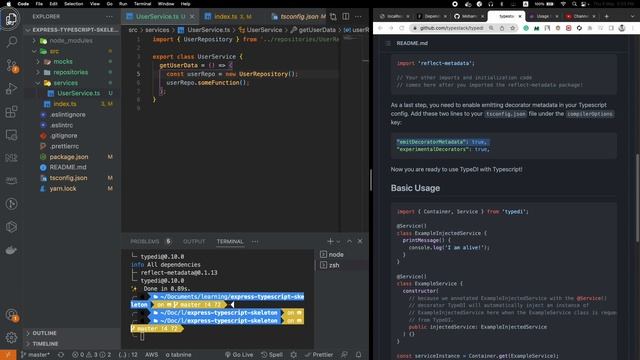Click browser address bar github.com URL
The height and width of the screenshot is (360, 640).
(x=452, y=28)
